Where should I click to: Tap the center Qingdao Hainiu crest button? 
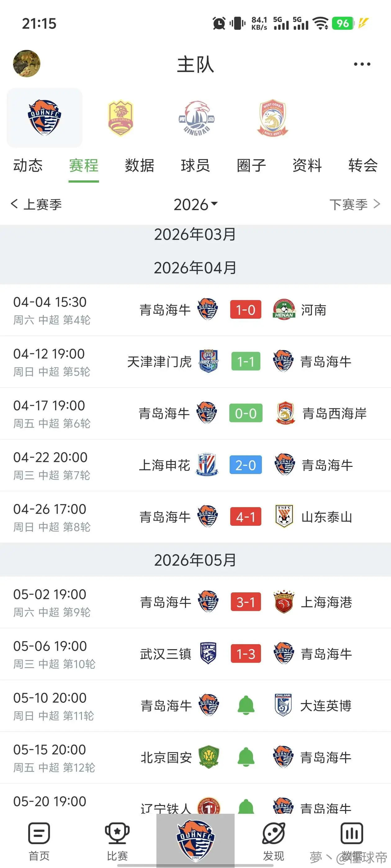pyautogui.click(x=195, y=840)
